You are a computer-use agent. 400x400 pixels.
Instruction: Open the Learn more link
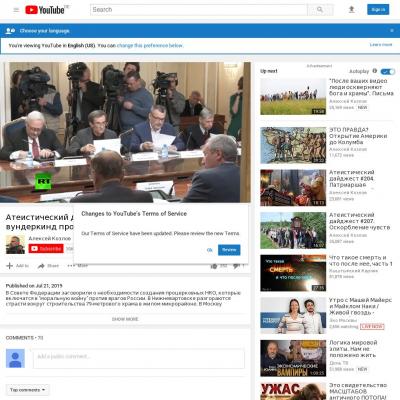click(381, 45)
